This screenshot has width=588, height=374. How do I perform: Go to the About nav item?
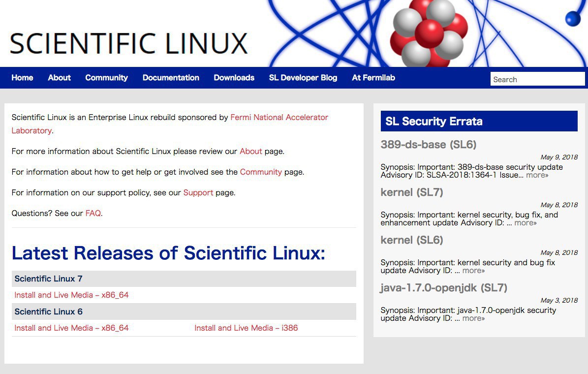[59, 78]
